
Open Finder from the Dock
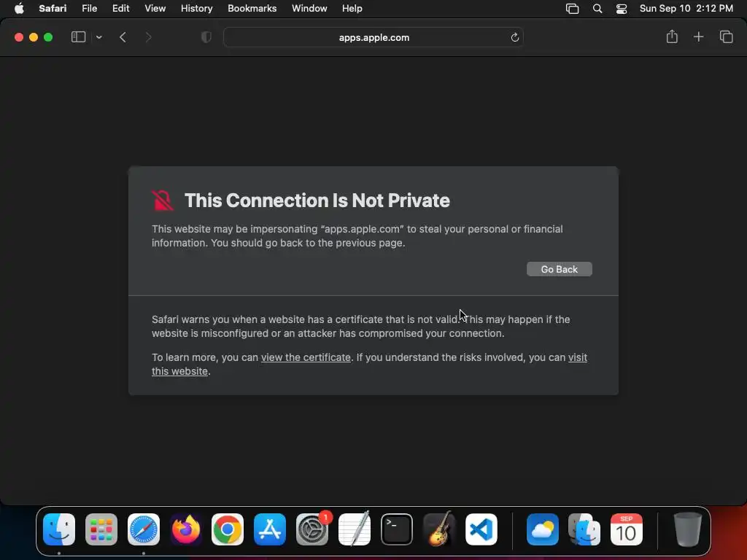59,529
